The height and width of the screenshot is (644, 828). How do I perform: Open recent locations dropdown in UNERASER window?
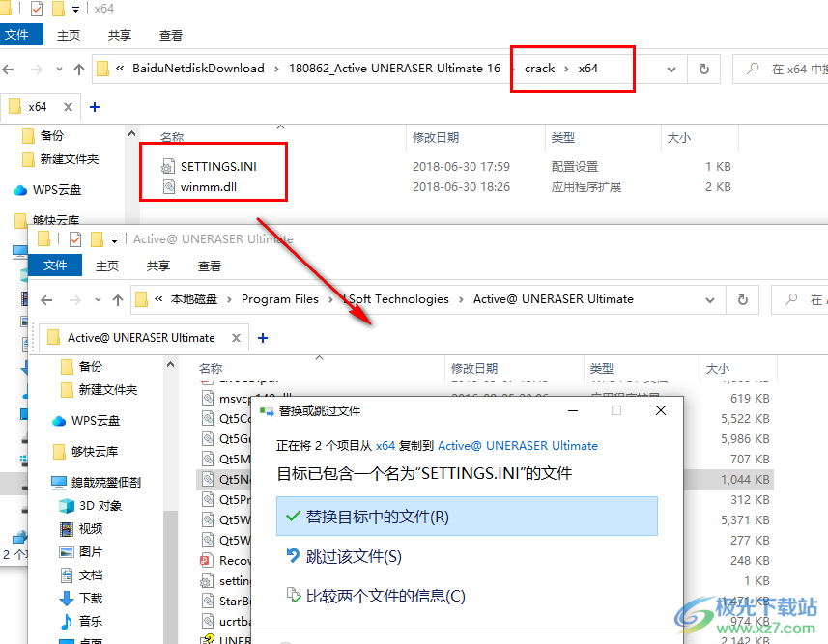point(98,300)
